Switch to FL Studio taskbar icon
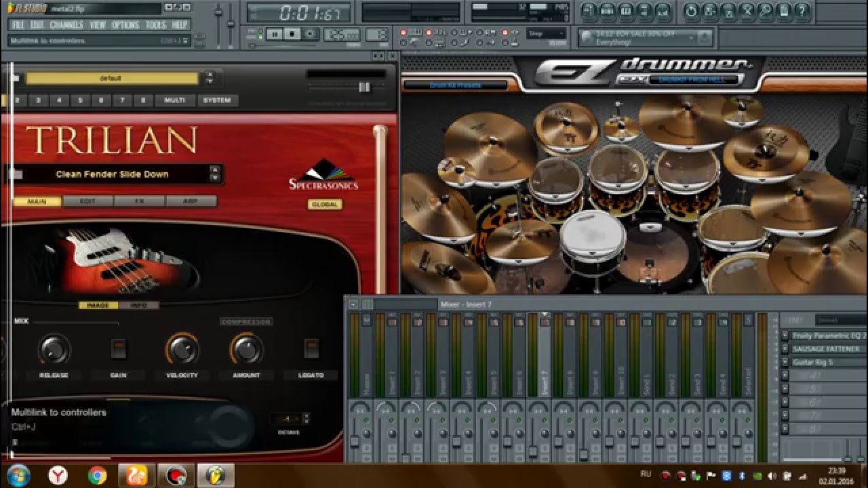The image size is (868, 488). 215,475
